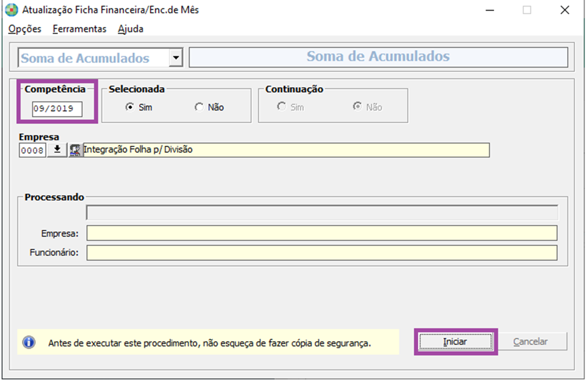Open the Opções menu

coord(25,29)
